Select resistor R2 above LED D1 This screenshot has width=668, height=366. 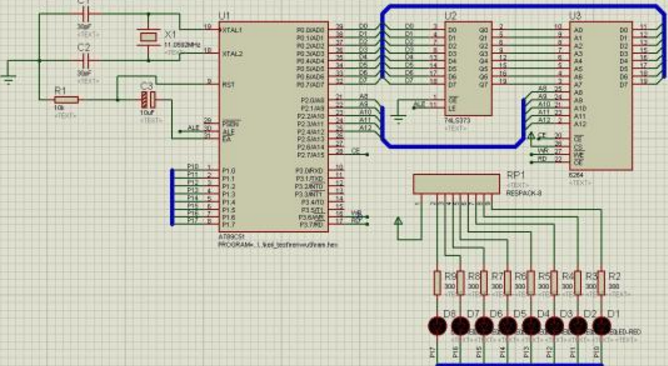point(601,282)
